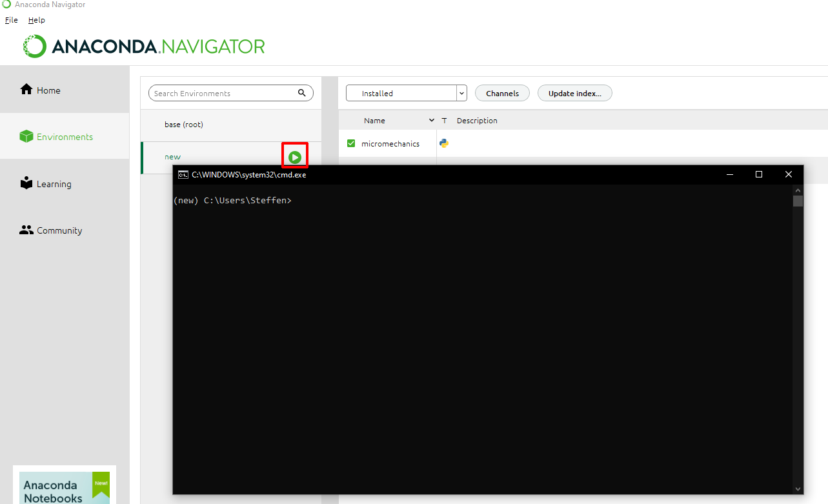Viewport: 828px width, 504px height.
Task: Click the command prompt line in the cmd window
Action: point(232,201)
